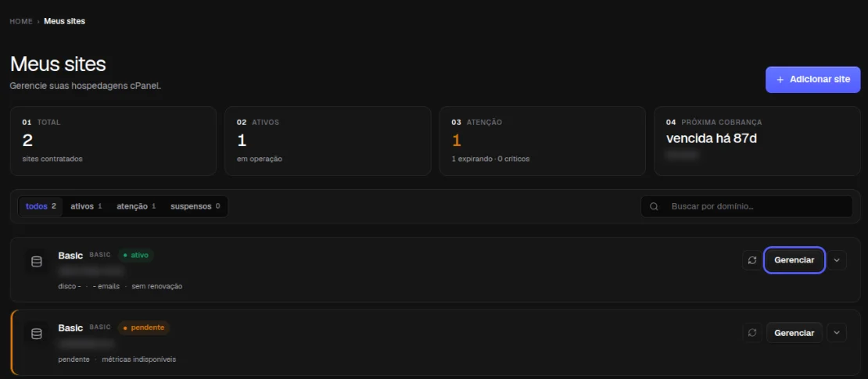Click the Meus sites breadcrumb item
This screenshot has height=379, width=868.
(x=65, y=22)
